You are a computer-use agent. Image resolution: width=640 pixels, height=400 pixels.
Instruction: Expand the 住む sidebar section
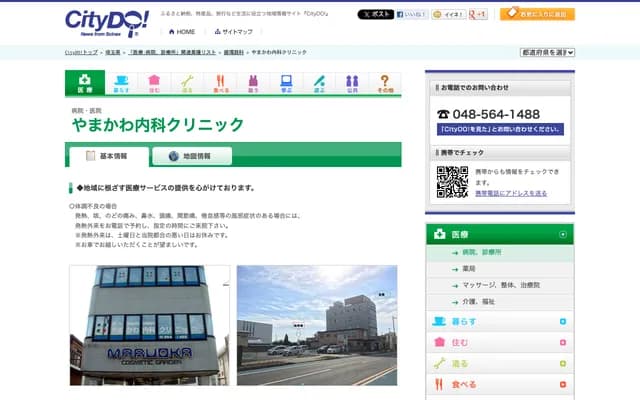(x=563, y=343)
